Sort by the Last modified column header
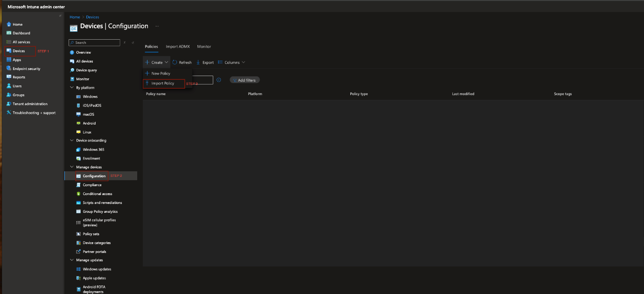 (x=463, y=94)
